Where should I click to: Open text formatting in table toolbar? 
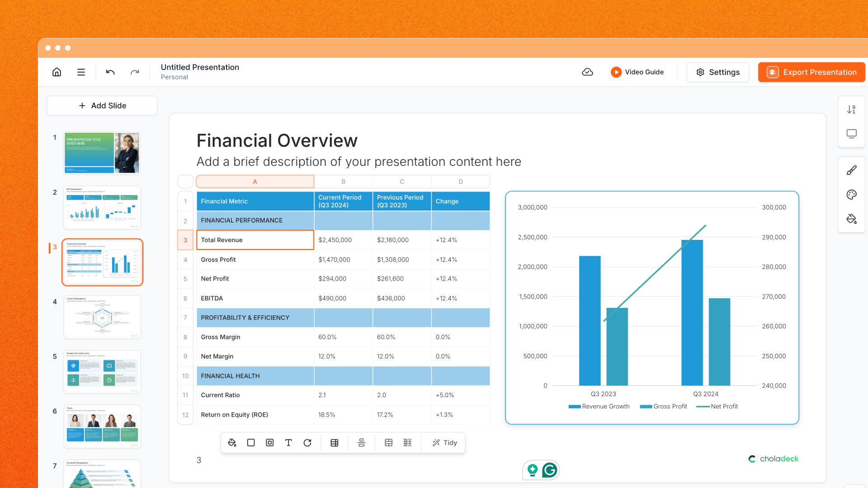[x=288, y=443]
